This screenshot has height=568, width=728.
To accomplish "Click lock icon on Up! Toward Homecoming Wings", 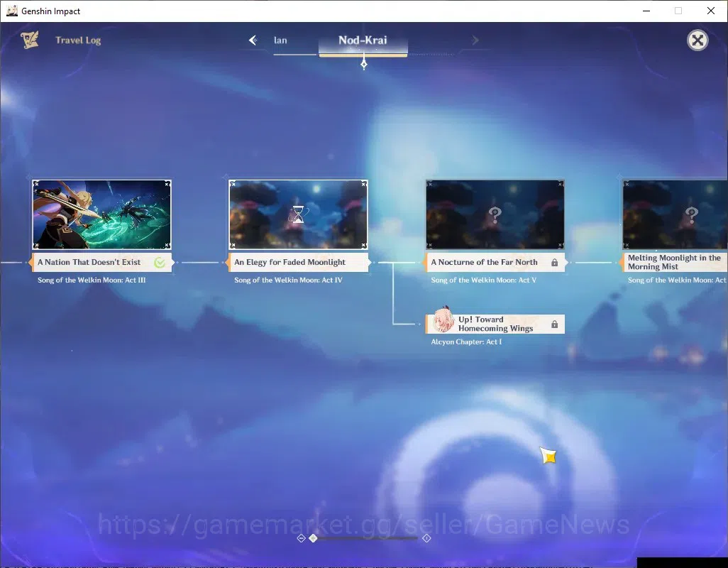I will pyautogui.click(x=554, y=324).
